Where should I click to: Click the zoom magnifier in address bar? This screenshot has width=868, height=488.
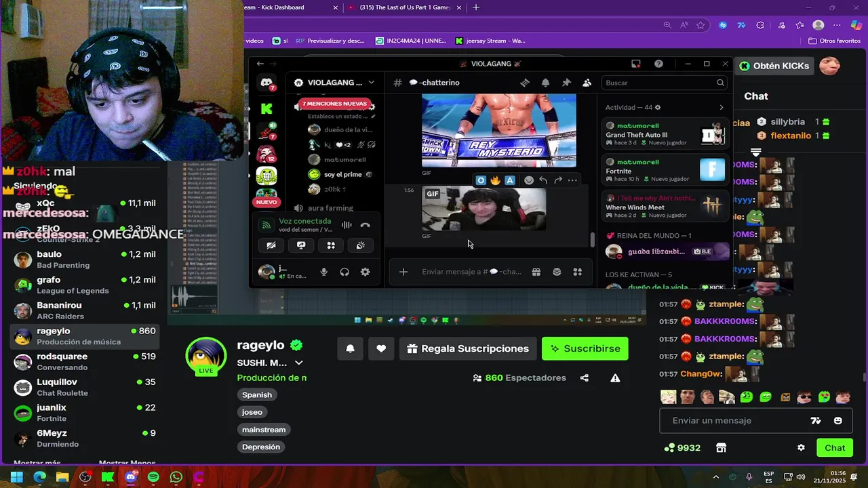click(667, 25)
